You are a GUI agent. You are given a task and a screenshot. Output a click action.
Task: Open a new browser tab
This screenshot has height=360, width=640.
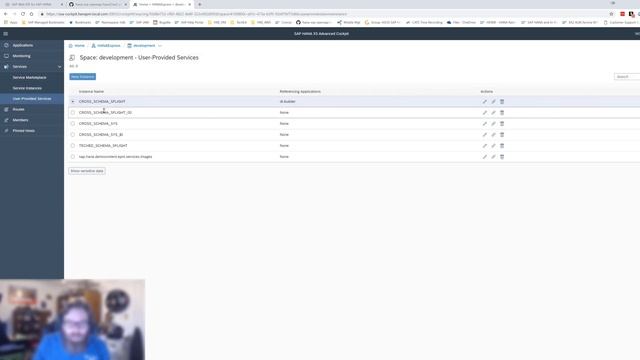tap(200, 4)
